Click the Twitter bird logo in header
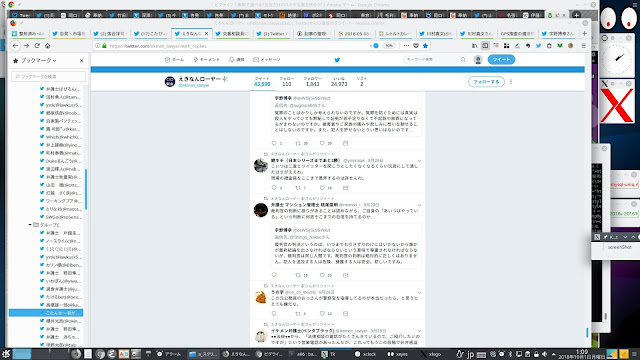640x360 pixels. [x=337, y=60]
